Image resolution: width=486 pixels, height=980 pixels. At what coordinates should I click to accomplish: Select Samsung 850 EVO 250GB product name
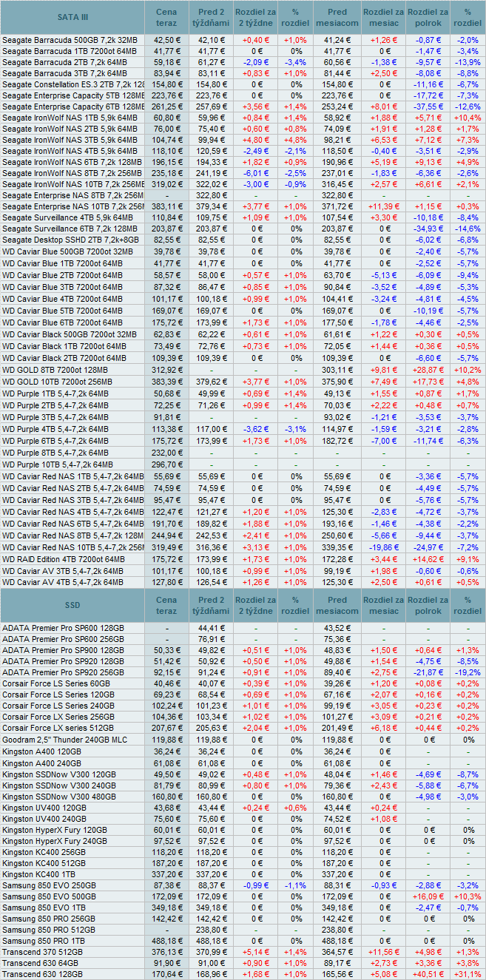(49, 886)
